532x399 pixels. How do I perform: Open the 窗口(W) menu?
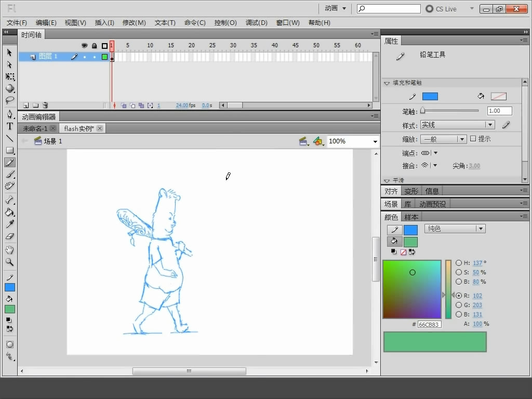288,23
